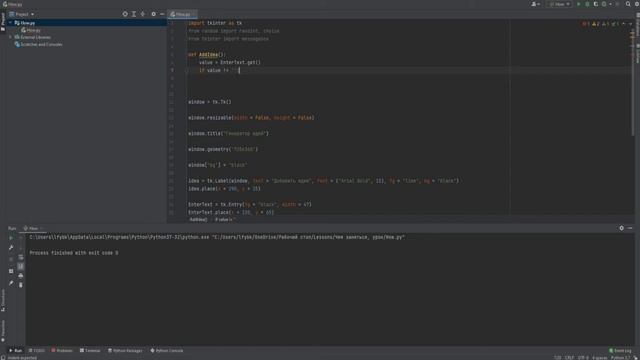Clear Run console with trash icon

[x=21, y=285]
